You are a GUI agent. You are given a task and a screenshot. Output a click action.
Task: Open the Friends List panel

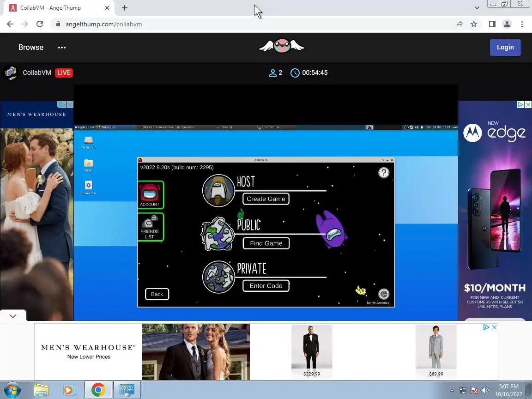[150, 227]
